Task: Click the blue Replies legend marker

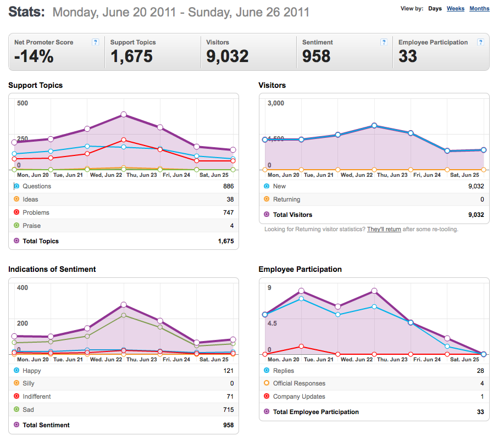Action: (267, 370)
